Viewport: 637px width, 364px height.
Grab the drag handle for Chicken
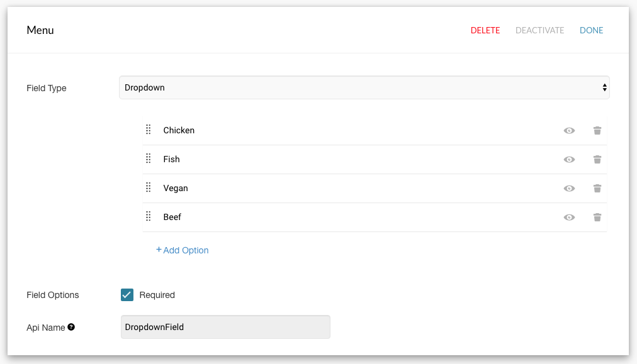pyautogui.click(x=149, y=130)
